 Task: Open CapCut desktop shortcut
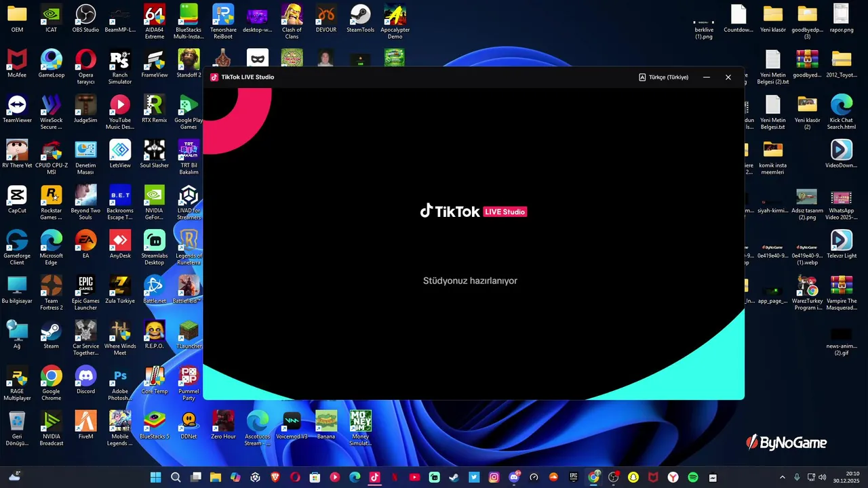17,200
